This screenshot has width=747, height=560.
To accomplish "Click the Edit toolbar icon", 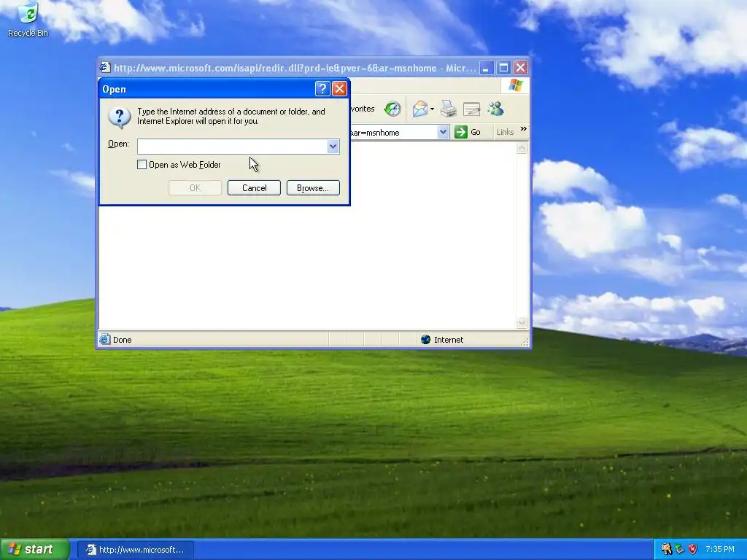I will [x=472, y=109].
